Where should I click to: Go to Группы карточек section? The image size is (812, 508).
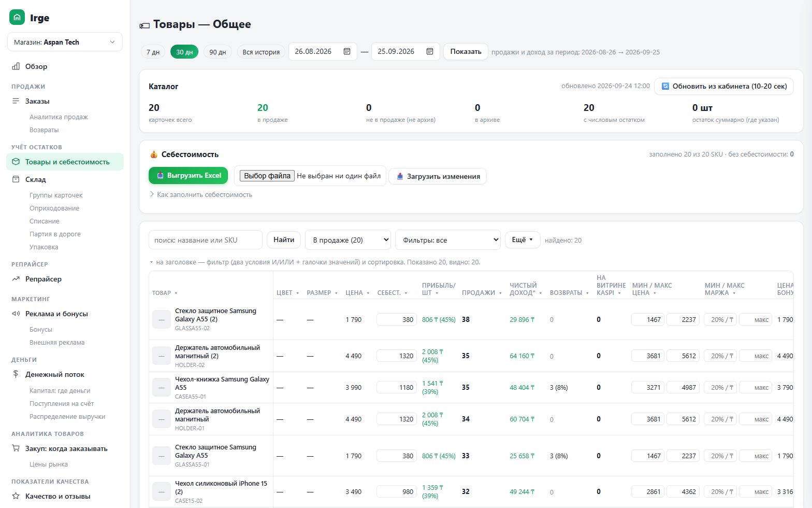point(56,195)
